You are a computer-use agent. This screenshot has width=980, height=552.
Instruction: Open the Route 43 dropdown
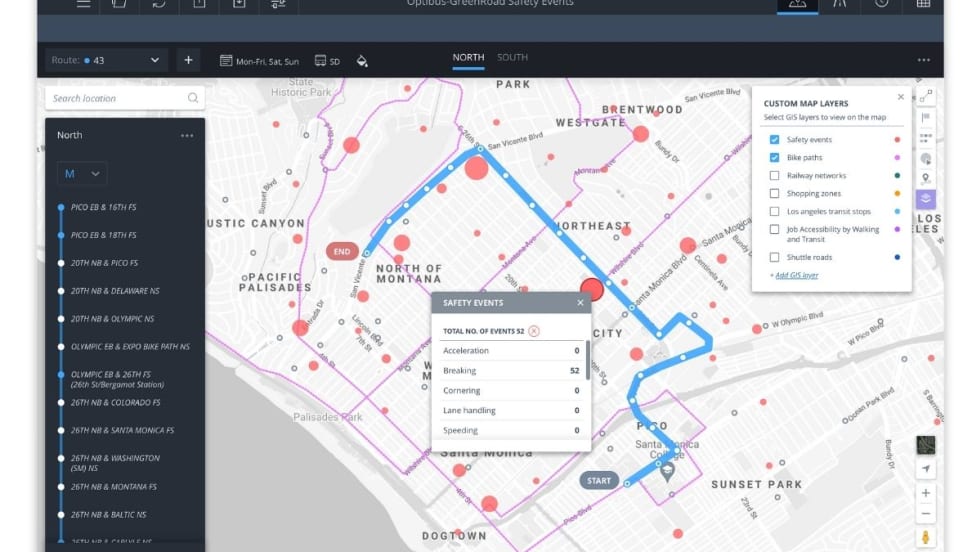(107, 60)
